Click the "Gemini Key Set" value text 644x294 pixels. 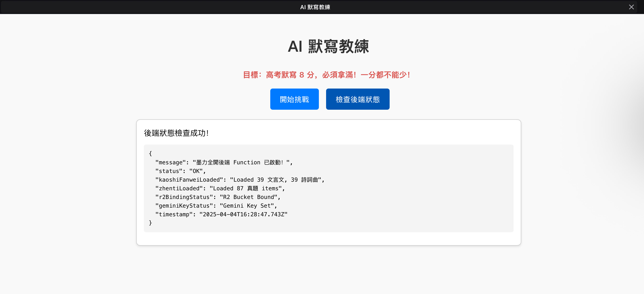click(x=246, y=205)
